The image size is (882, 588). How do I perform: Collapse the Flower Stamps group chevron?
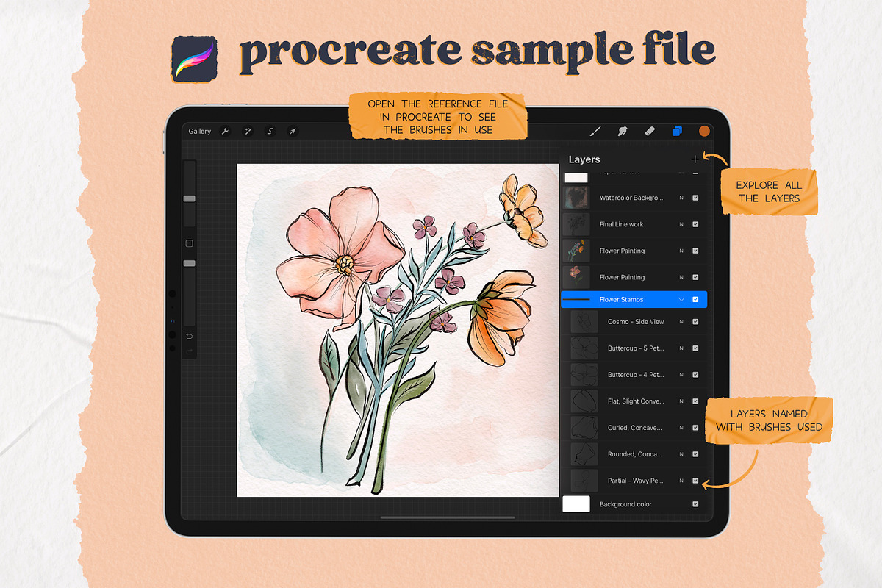pos(681,299)
